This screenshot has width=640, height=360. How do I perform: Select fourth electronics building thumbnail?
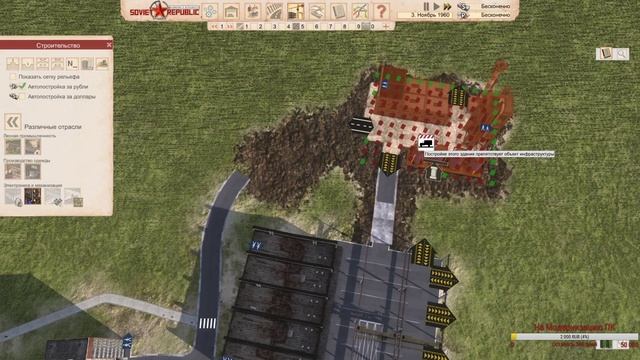click(x=73, y=196)
